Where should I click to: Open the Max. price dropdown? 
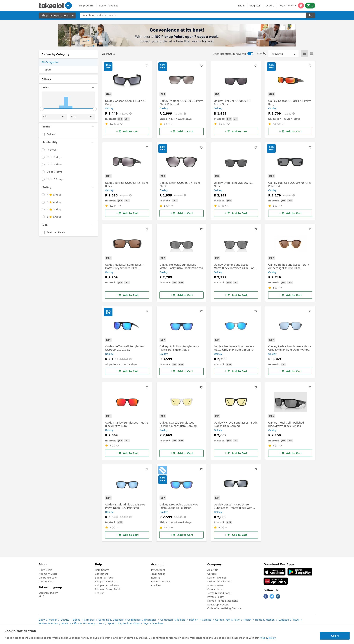click(x=82, y=117)
